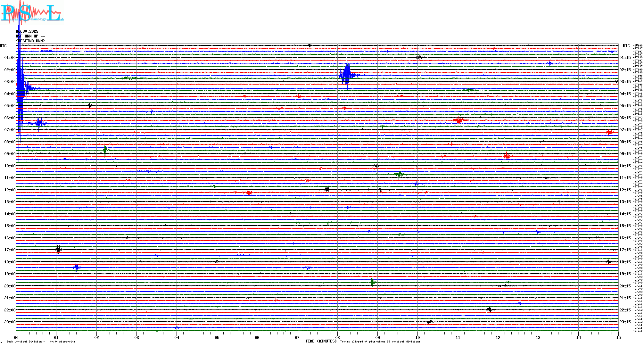Click the black event burst on 17:00 trace
The image size is (644, 346).
point(58,249)
